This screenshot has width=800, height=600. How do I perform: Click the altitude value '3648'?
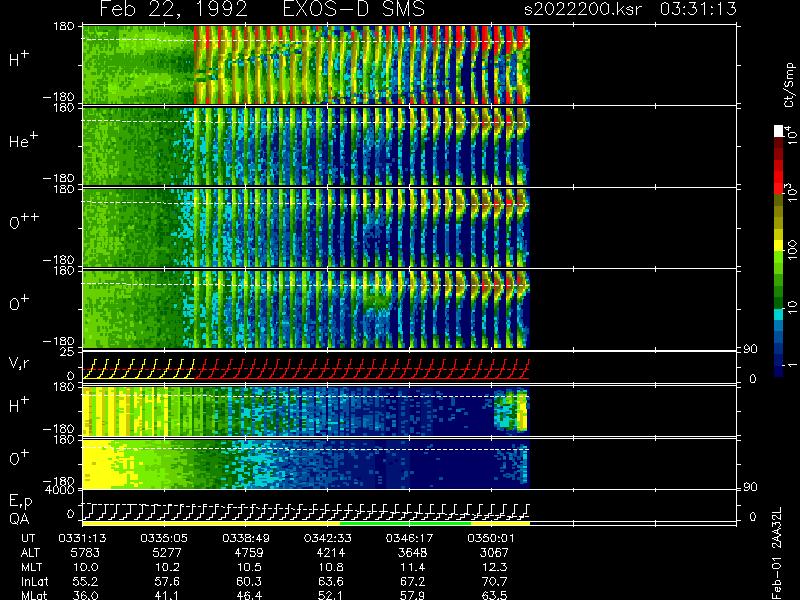(x=412, y=553)
